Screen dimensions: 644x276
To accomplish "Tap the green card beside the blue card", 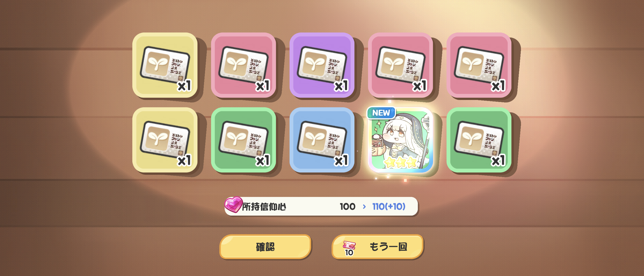I will pyautogui.click(x=244, y=140).
